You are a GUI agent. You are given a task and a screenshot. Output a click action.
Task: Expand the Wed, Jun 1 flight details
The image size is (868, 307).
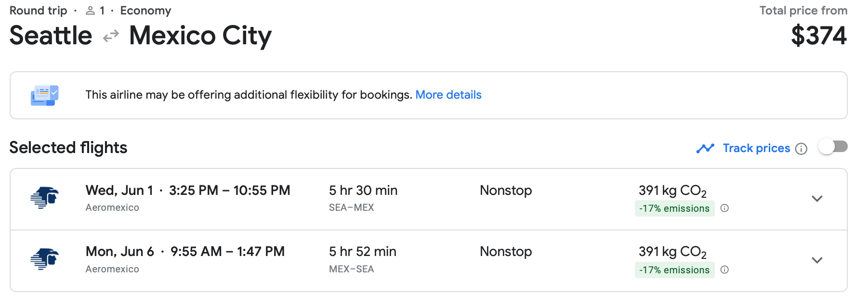click(x=817, y=198)
